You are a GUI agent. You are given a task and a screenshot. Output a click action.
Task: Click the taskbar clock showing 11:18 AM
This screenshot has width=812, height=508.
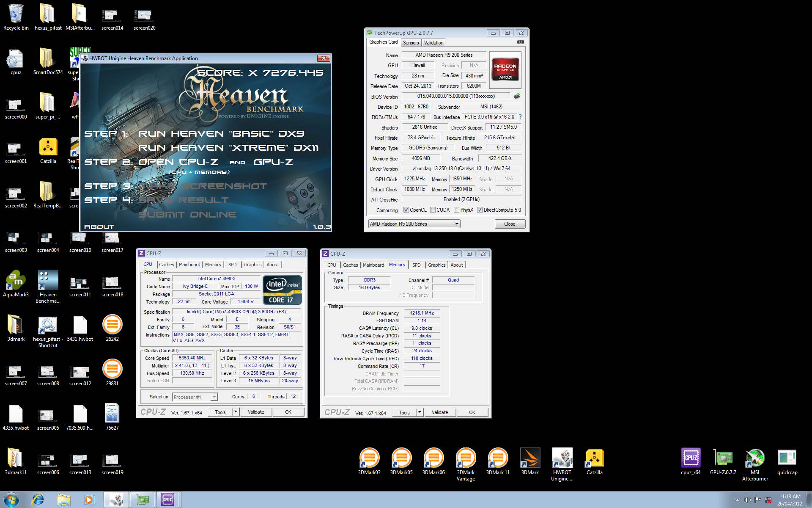(x=790, y=500)
